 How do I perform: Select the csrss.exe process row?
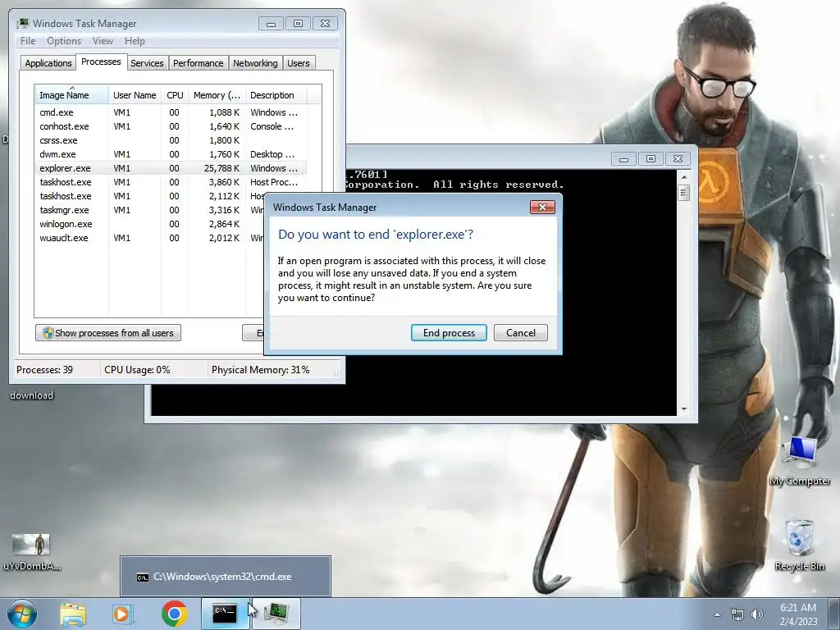(171, 140)
